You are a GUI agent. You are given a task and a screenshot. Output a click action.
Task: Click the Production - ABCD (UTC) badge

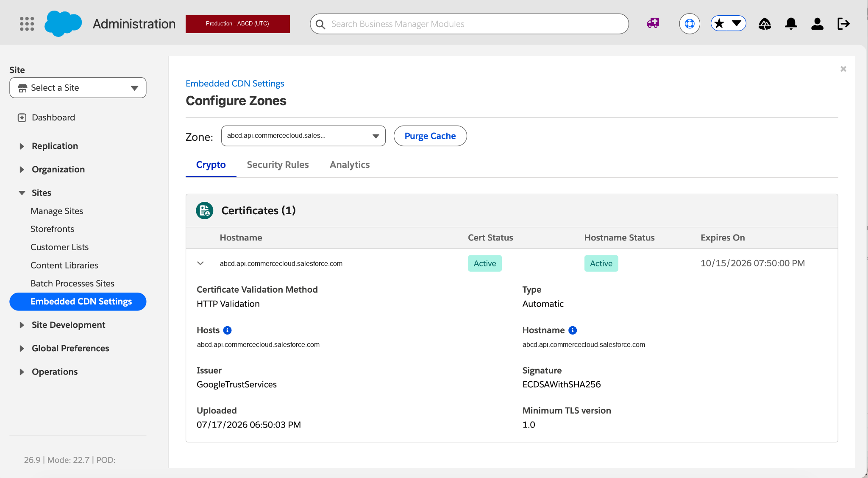tap(237, 24)
